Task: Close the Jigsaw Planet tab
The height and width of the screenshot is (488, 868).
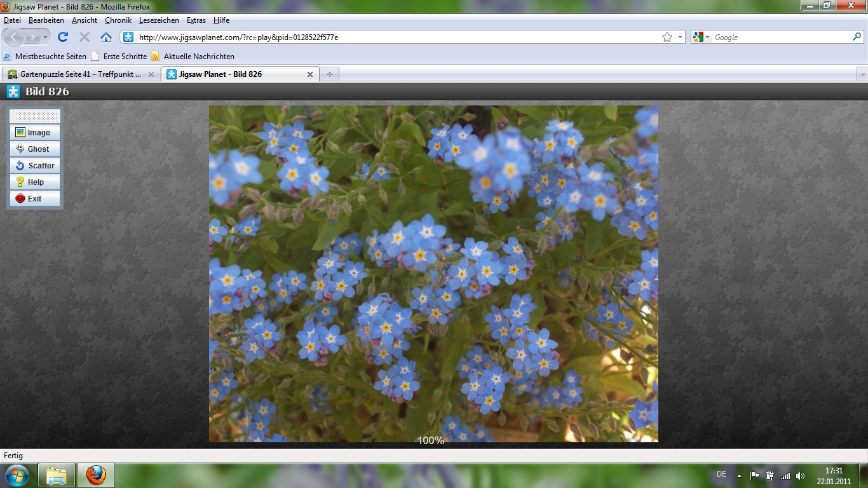Action: point(310,74)
